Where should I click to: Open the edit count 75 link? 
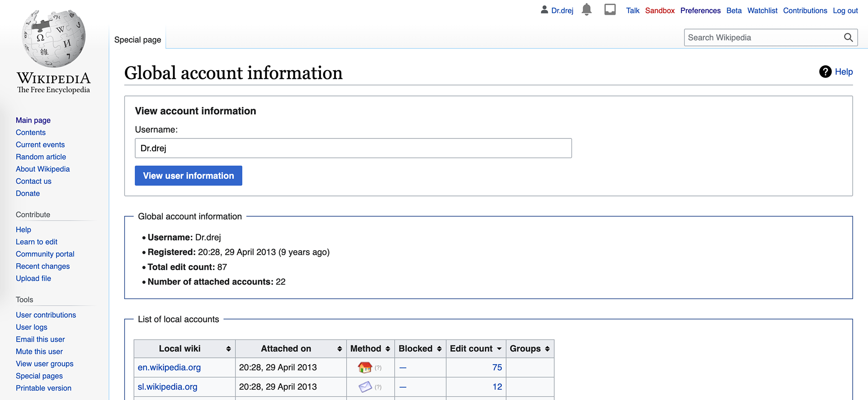[497, 367]
